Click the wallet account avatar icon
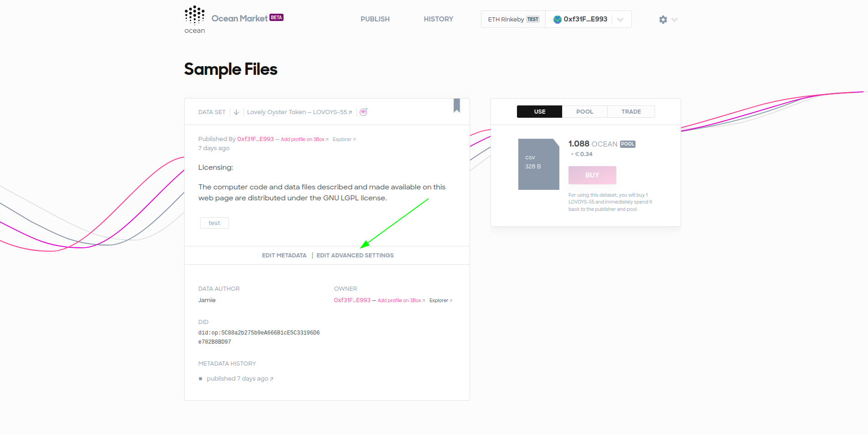 coord(557,20)
